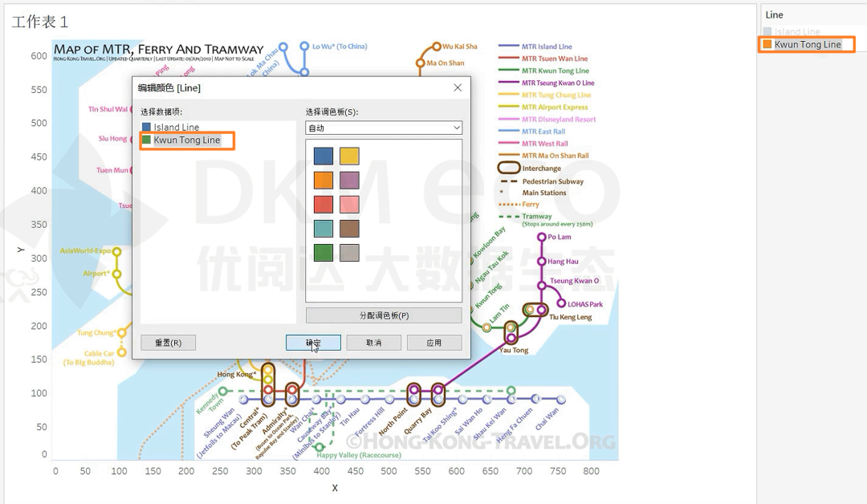Click the Line legend title
The height and width of the screenshot is (504, 867).
(x=774, y=15)
